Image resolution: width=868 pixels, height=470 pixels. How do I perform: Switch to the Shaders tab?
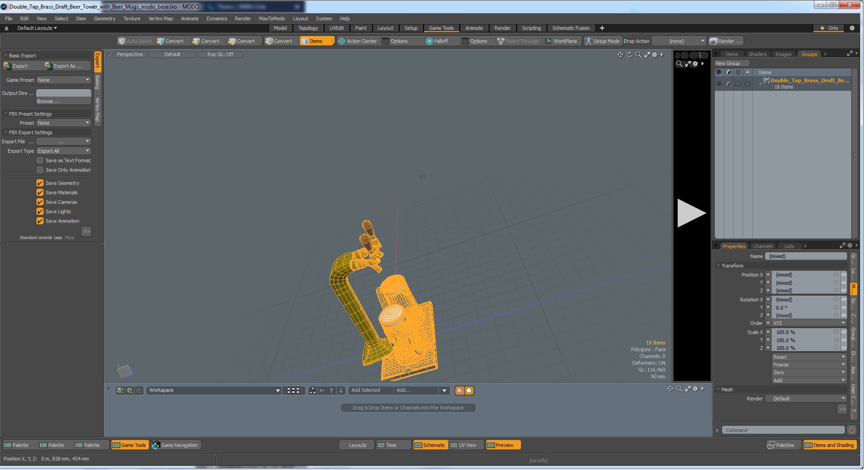pos(757,54)
